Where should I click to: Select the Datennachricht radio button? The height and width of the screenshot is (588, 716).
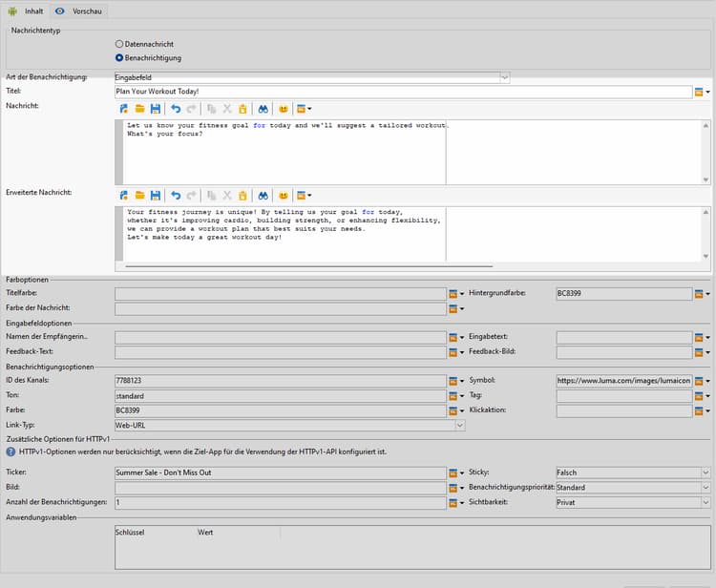[119, 44]
